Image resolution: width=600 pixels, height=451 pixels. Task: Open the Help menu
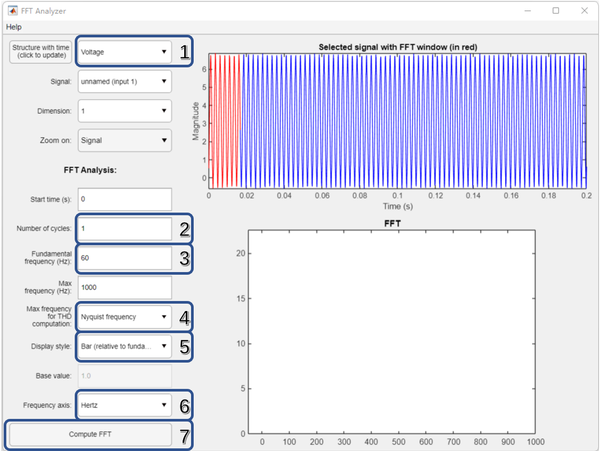tap(14, 27)
